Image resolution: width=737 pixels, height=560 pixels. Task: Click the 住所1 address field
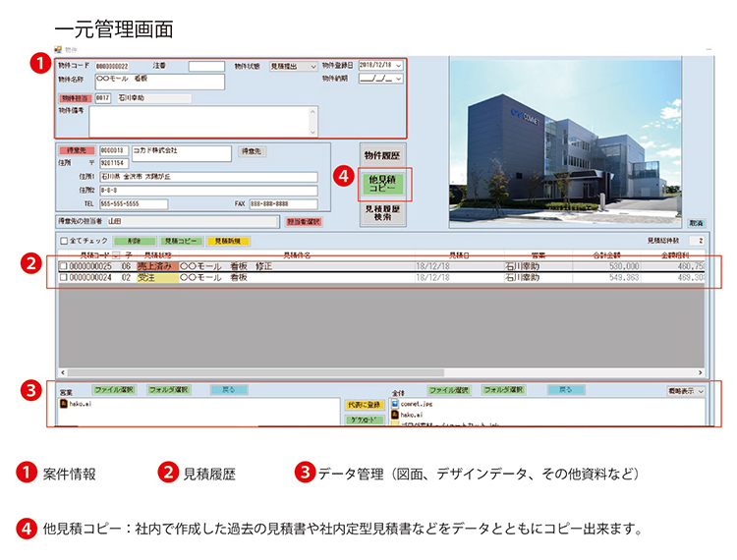coord(208,177)
